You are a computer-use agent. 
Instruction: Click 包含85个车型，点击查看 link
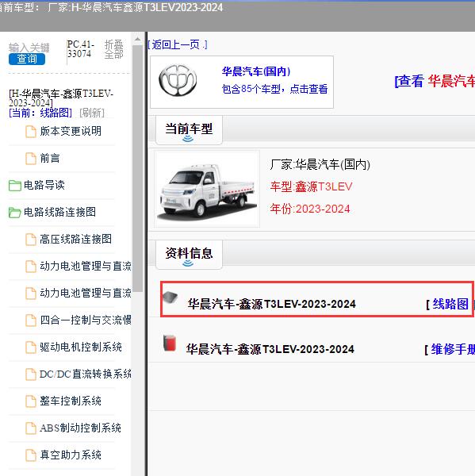[274, 89]
